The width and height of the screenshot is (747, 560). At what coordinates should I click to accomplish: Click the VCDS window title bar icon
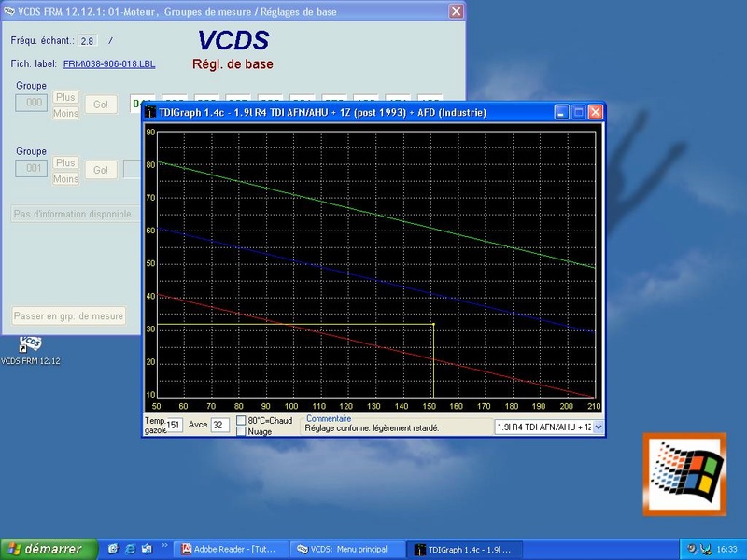point(10,11)
